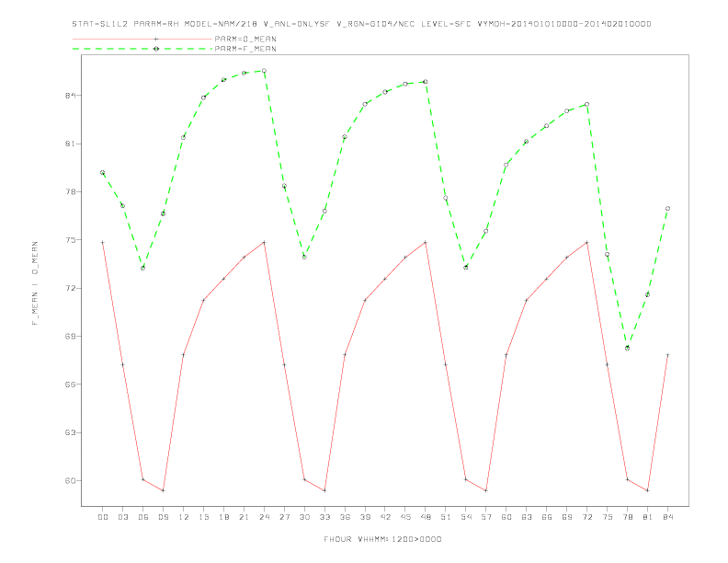Select the green F_MEAN marker at hour 30
The image size is (728, 563).
coord(304,257)
